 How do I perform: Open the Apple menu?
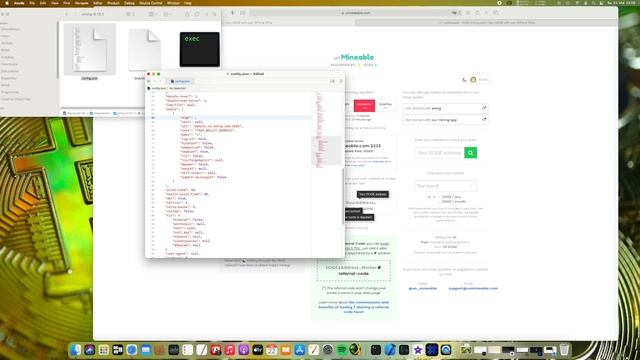click(7, 3)
